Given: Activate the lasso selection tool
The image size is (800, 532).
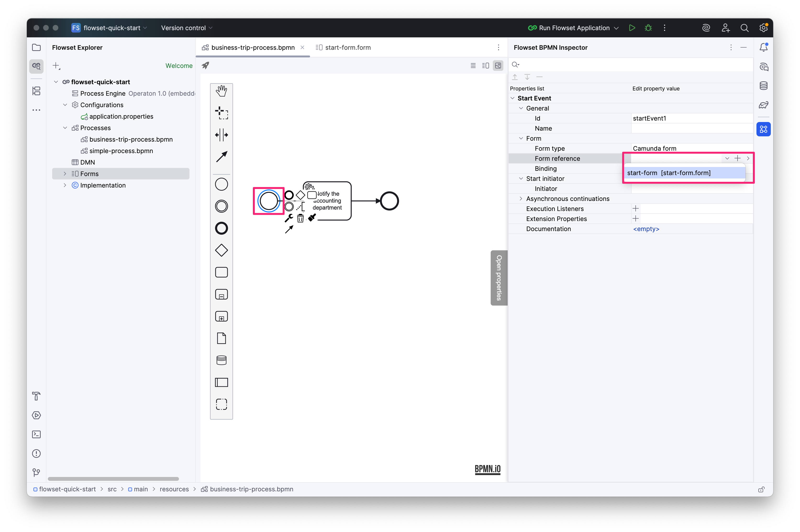Looking at the screenshot, I should point(221,113).
